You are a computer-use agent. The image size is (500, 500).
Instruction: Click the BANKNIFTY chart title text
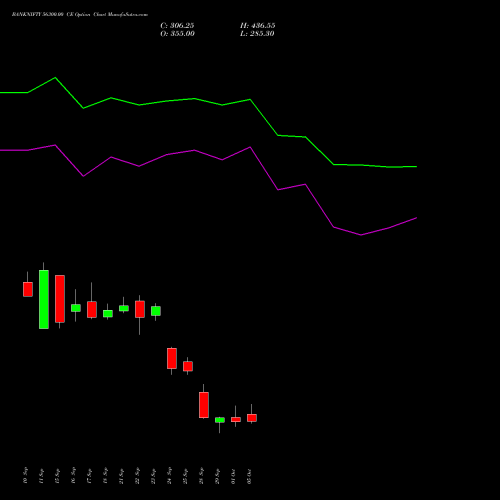pyautogui.click(x=80, y=15)
